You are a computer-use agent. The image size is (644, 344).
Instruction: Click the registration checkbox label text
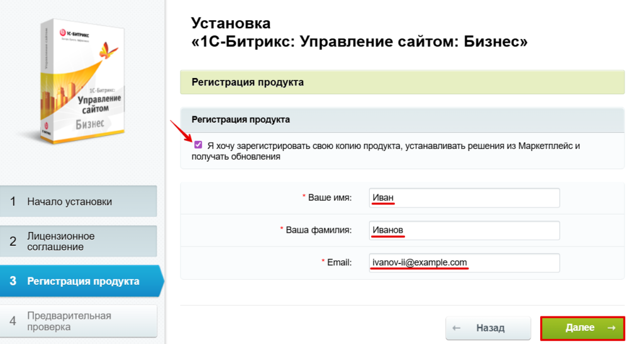pyautogui.click(x=386, y=151)
